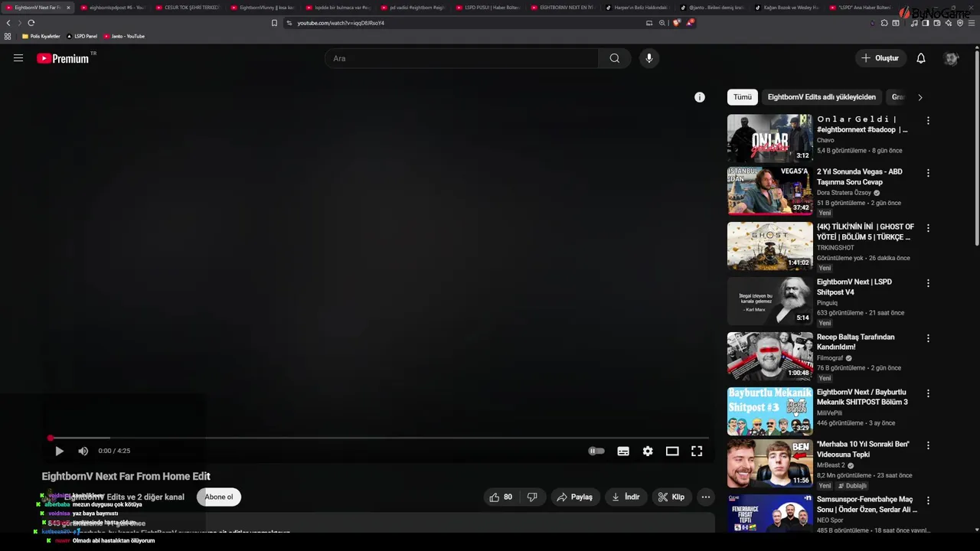Open MrBeast 2 video thumbnail

[769, 463]
